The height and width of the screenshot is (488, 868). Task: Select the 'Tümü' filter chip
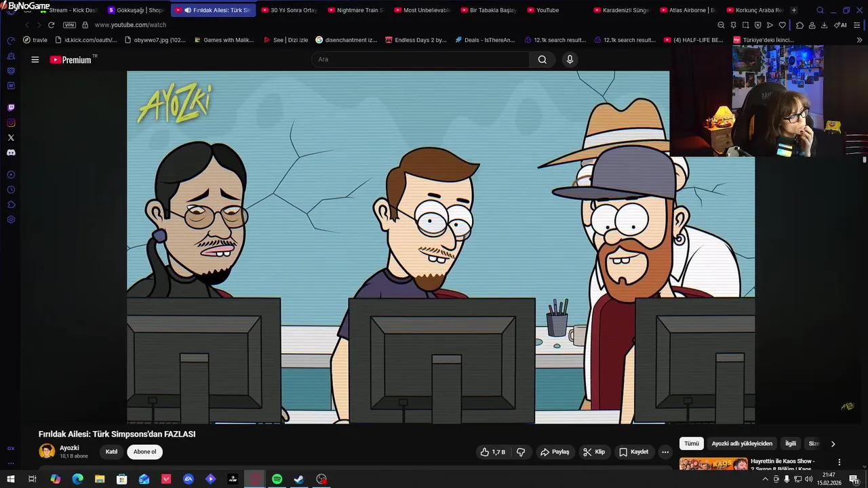692,444
